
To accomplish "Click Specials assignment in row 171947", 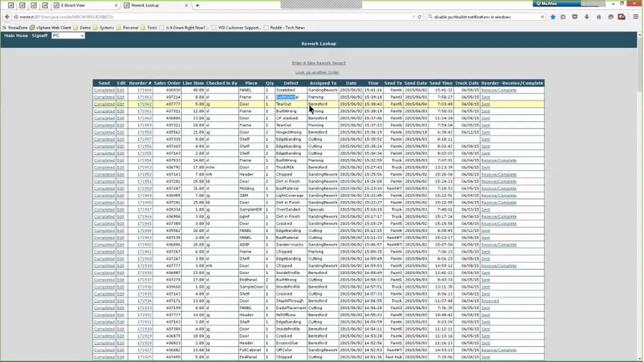I will (x=316, y=210).
